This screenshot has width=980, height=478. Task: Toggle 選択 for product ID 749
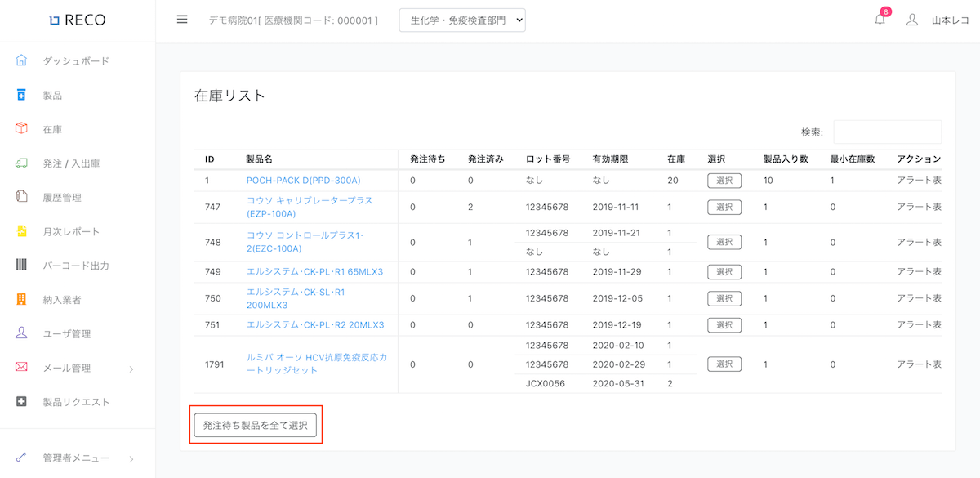click(x=724, y=272)
